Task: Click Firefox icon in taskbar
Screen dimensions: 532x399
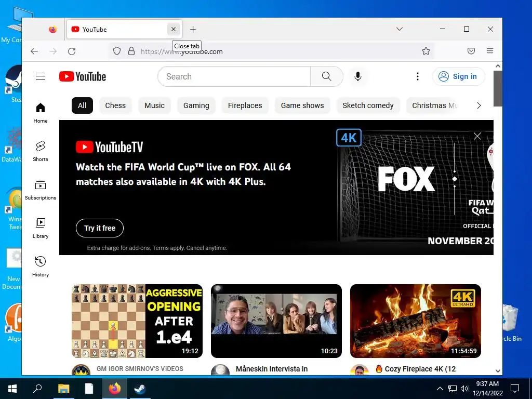Action: 114,389
